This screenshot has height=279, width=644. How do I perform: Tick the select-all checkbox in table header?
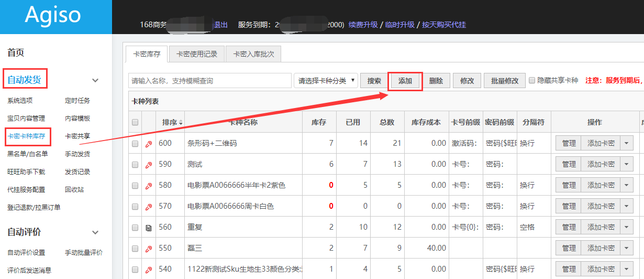(135, 122)
